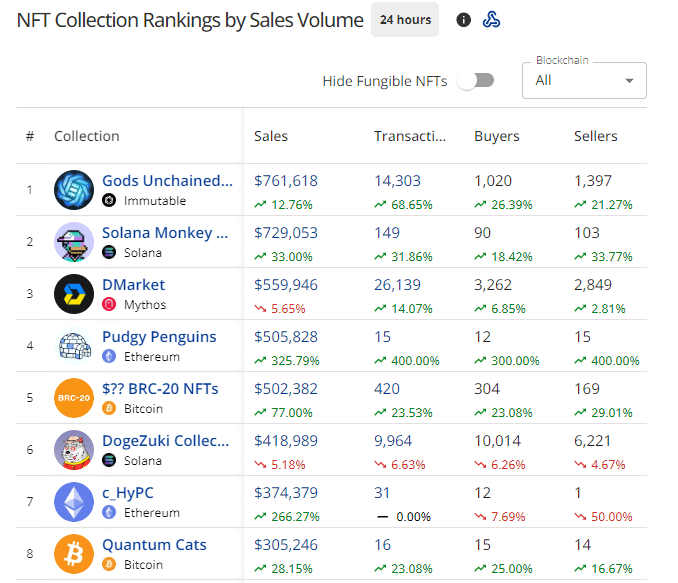This screenshot has height=583, width=678.
Task: Click the 266.27% sales change for c_HyPC
Action: (x=295, y=516)
